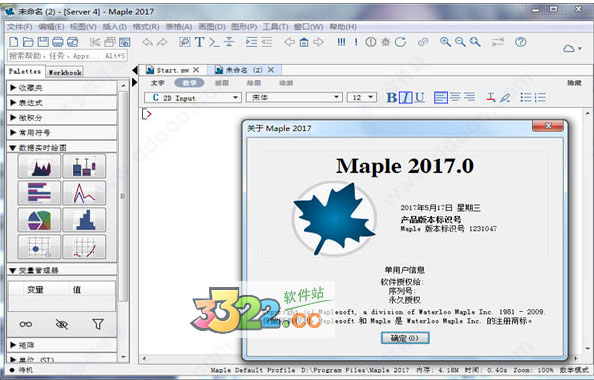Open font size 12 dropdown

click(x=362, y=97)
